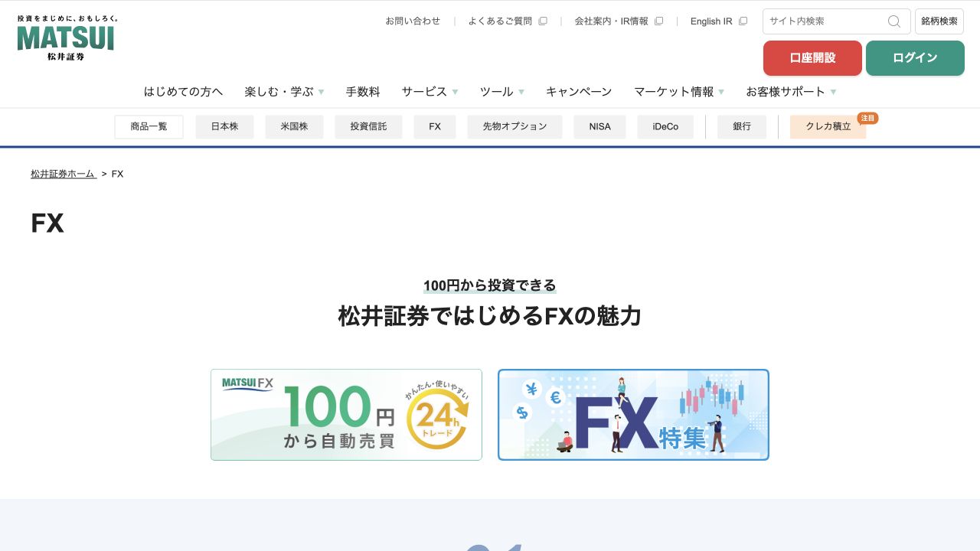Expand the お客様サポート dropdown arrow
Viewport: 980px width, 551px height.
tap(833, 92)
